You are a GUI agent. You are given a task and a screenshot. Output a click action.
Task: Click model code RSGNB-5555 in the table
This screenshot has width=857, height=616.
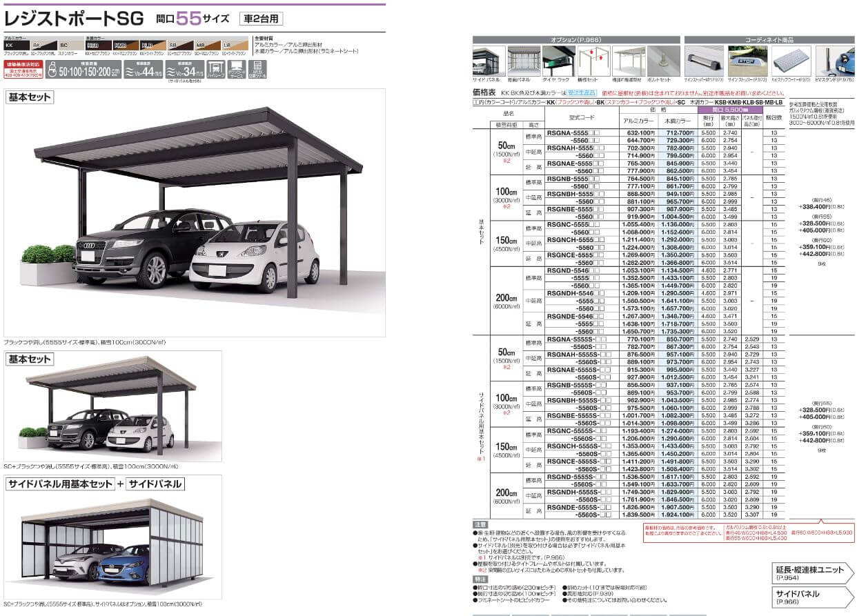click(573, 178)
